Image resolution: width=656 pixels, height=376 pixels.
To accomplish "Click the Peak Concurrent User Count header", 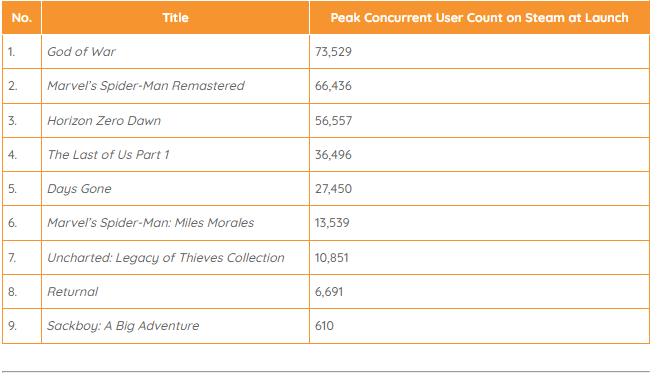I will [x=479, y=18].
